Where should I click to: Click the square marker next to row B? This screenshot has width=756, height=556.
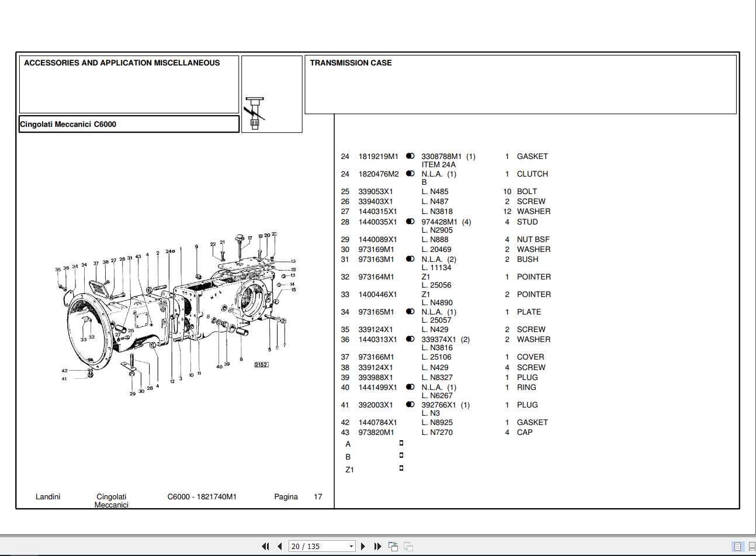(x=401, y=456)
